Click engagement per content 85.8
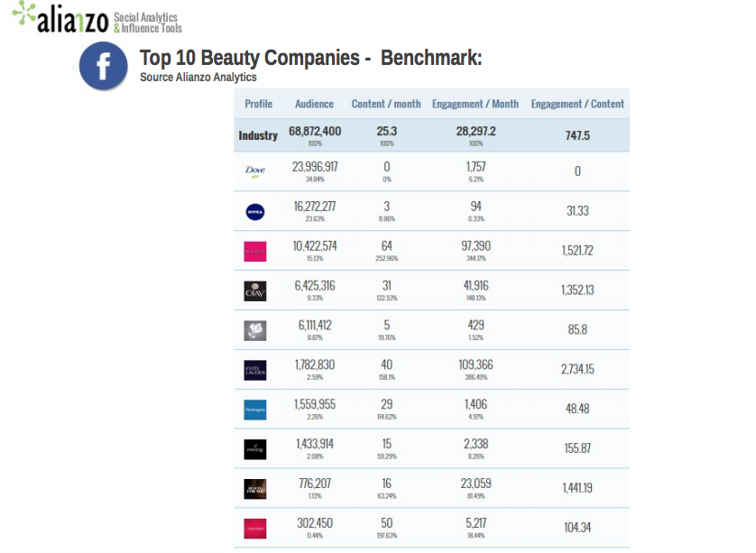Image resolution: width=756 pixels, height=553 pixels. click(577, 329)
